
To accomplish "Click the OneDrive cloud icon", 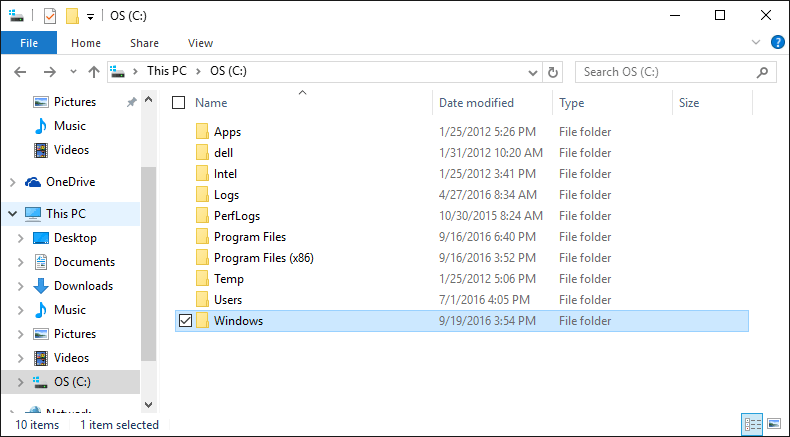I will point(33,182).
